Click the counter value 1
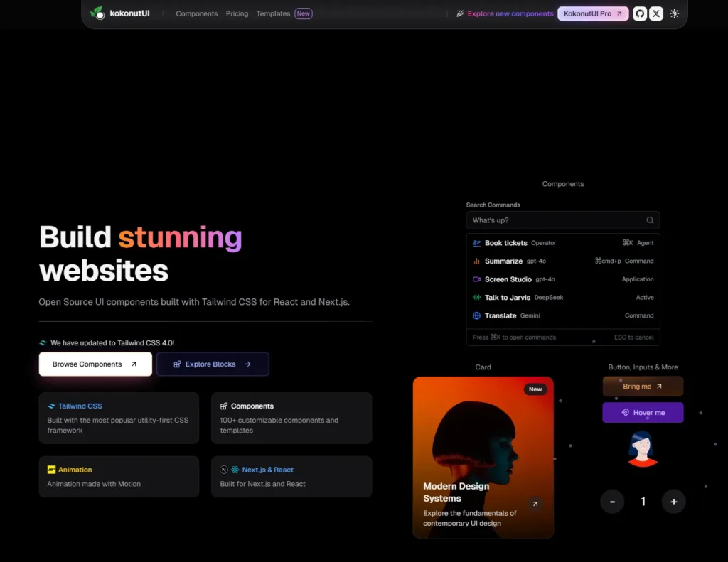Viewport: 728px width, 562px height. (x=643, y=502)
